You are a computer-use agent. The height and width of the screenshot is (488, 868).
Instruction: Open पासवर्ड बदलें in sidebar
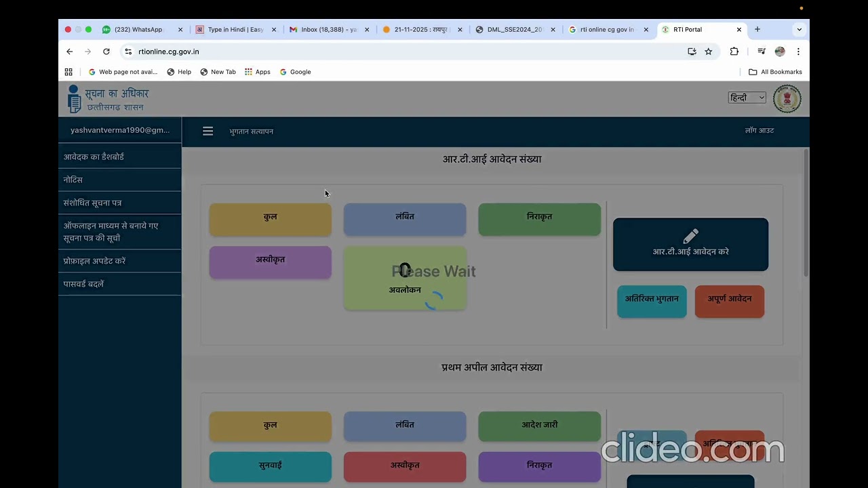tap(120, 284)
